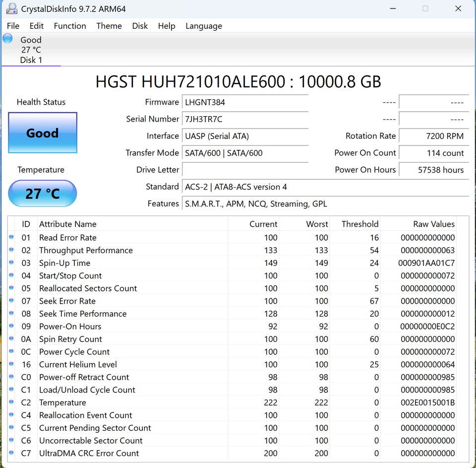This screenshot has height=468, width=476.
Task: Open the Language menu
Action: [204, 26]
